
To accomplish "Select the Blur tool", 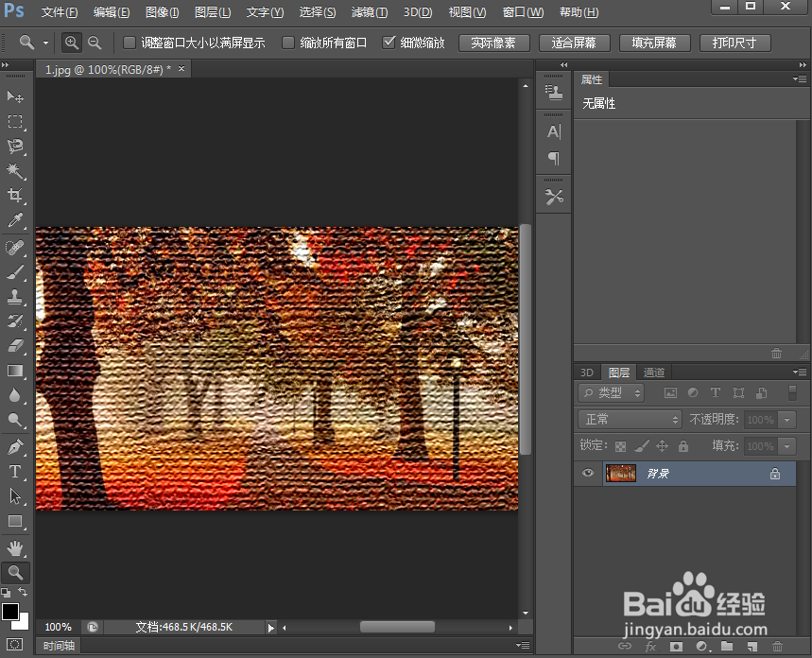I will (15, 395).
